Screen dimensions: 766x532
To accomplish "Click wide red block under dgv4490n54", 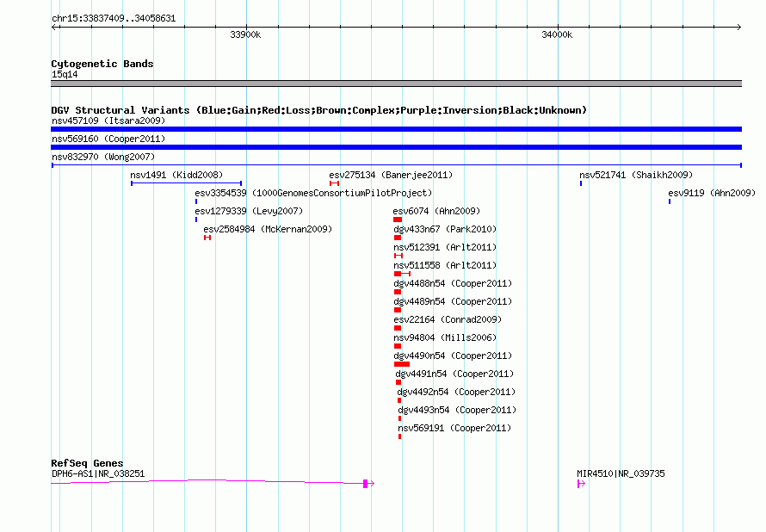I will point(402,364).
